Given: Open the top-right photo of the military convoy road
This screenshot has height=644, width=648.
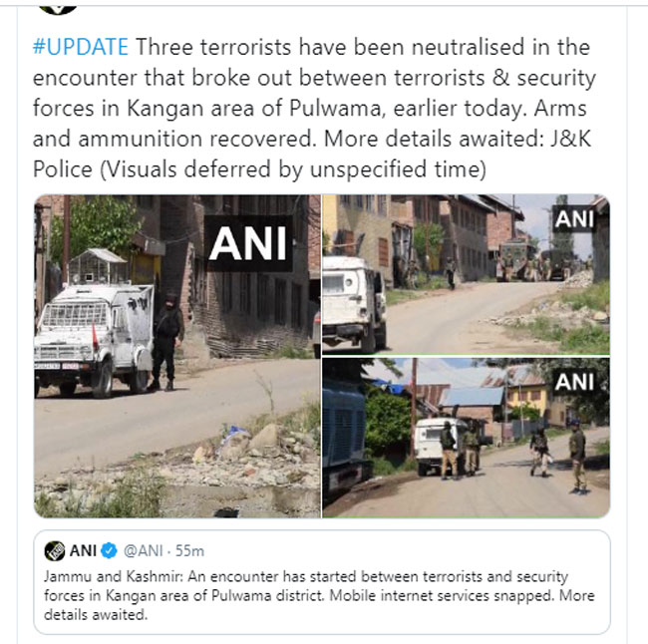Looking at the screenshot, I should point(466,274).
